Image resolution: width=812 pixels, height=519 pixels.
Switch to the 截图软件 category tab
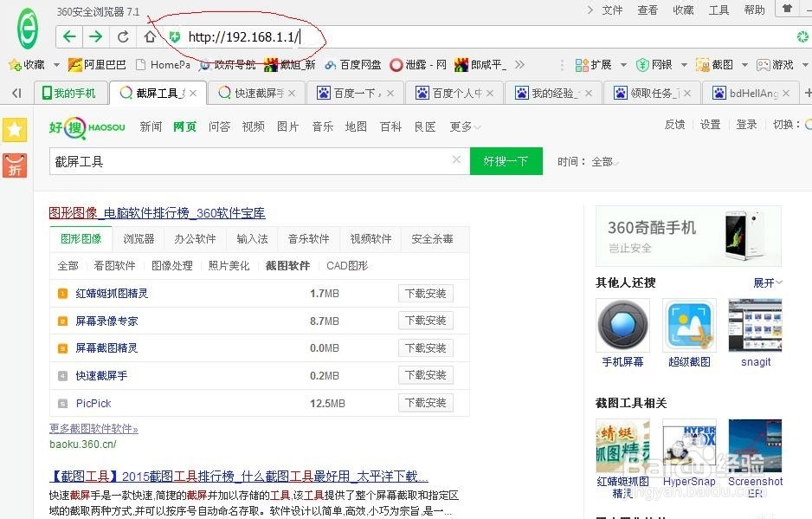click(x=287, y=266)
